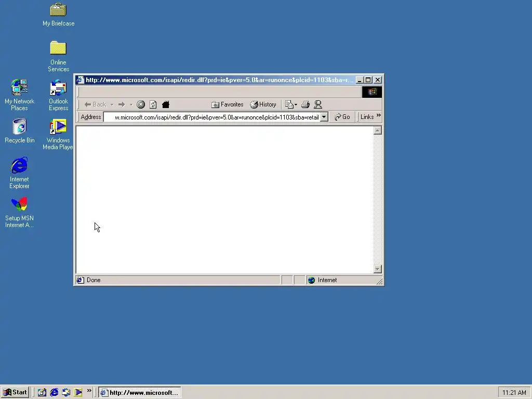
Task: Maximize the Internet Explorer window
Action: [x=368, y=80]
